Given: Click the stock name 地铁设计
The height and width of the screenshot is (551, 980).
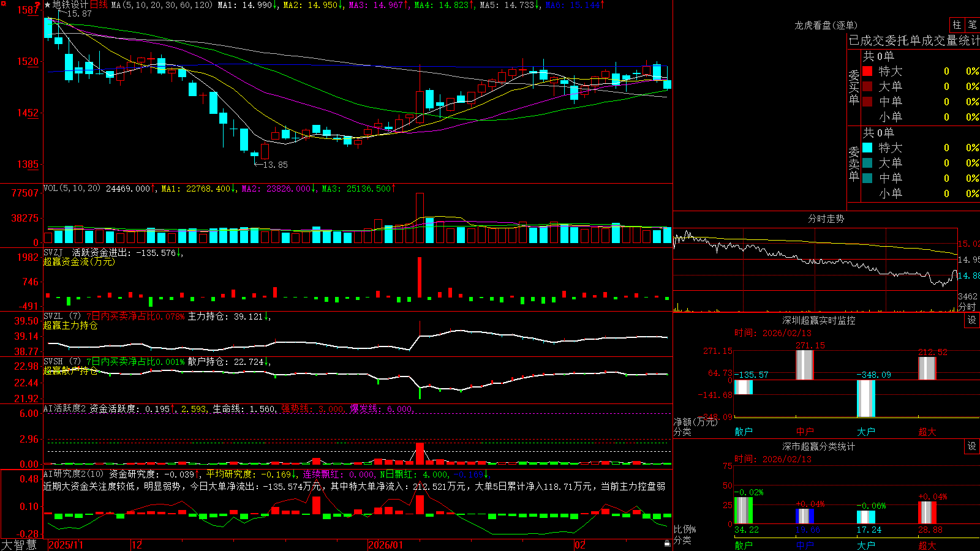Looking at the screenshot, I should 70,5.
